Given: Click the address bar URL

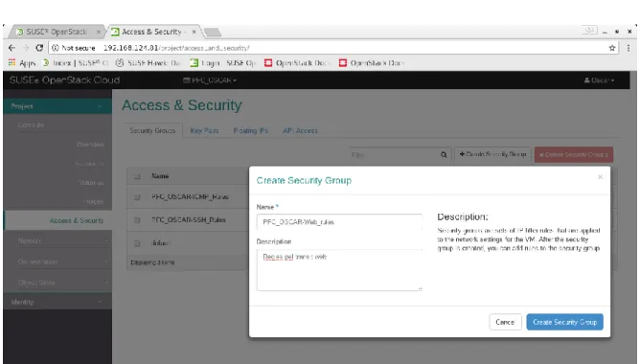Looking at the screenshot, I should point(176,48).
